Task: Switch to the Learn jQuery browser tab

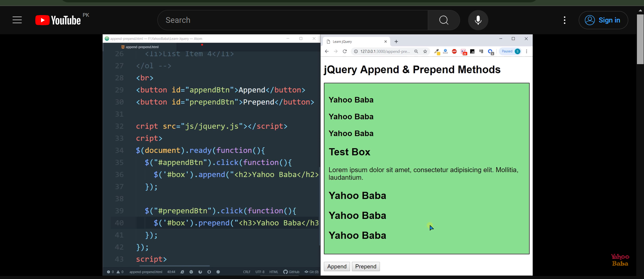Action: 353,42
